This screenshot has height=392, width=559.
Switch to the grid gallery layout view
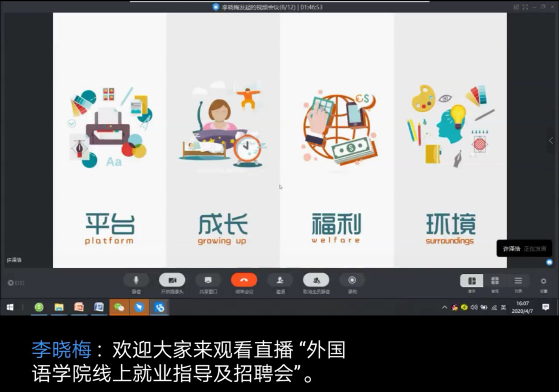click(495, 281)
